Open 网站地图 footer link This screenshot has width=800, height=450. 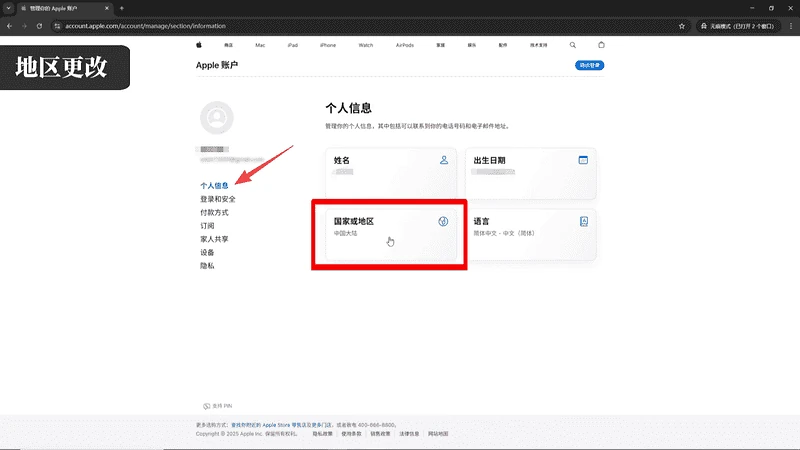point(438,434)
